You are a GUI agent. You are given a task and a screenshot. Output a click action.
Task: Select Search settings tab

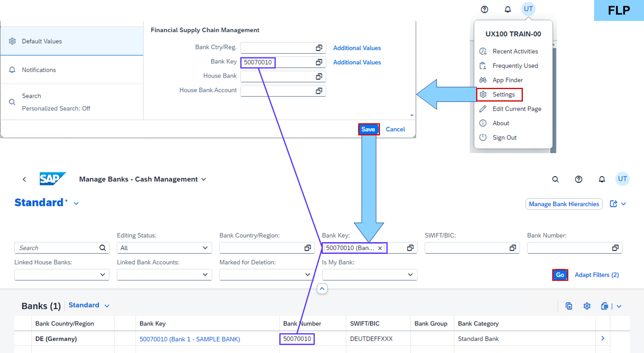(72, 102)
